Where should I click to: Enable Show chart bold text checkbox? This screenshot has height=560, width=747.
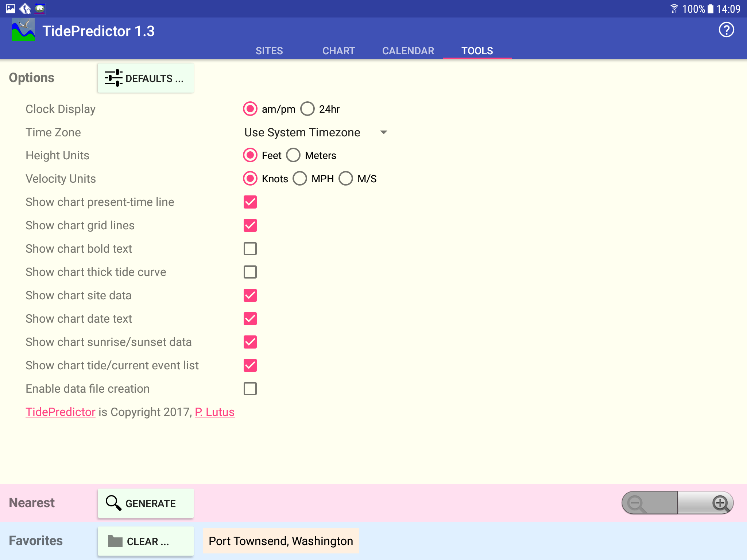click(250, 249)
